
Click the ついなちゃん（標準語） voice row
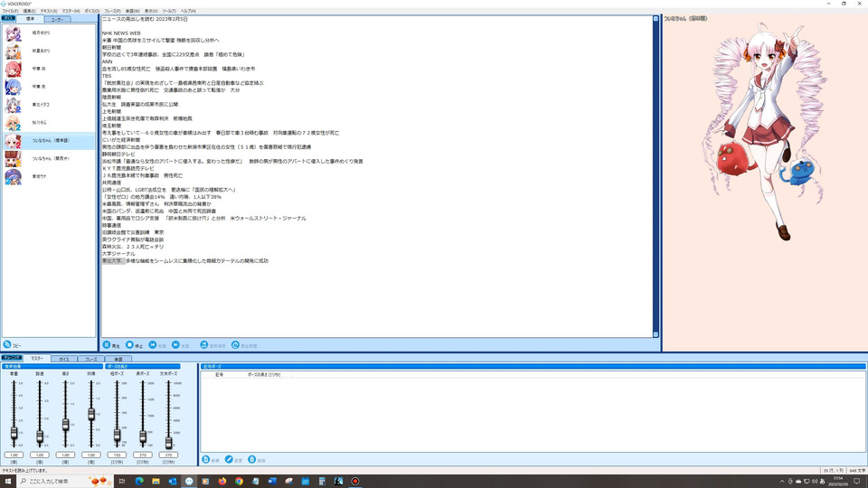click(49, 141)
